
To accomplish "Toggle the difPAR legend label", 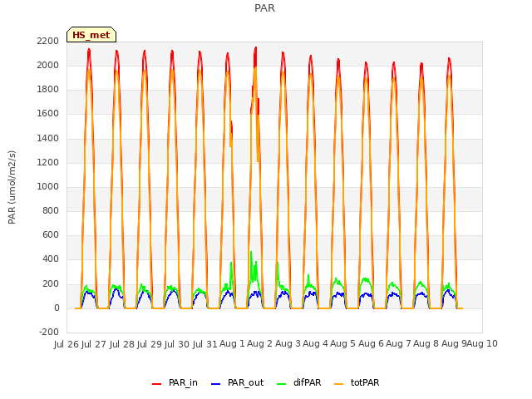I will click(307, 382).
